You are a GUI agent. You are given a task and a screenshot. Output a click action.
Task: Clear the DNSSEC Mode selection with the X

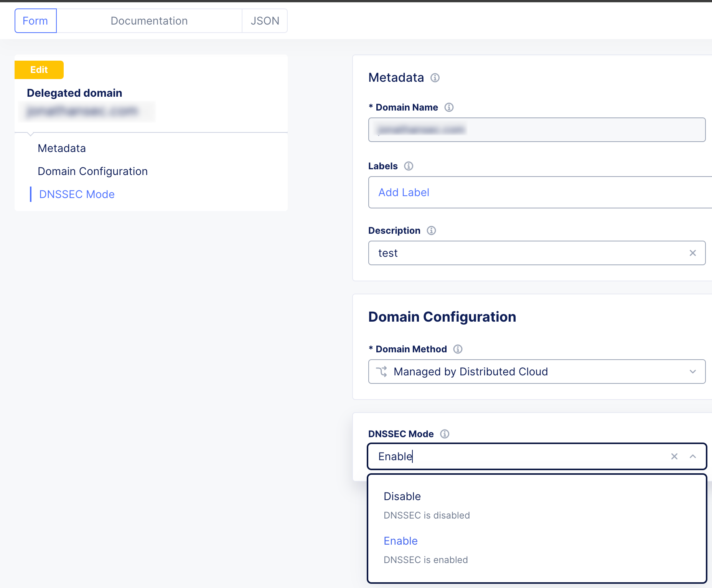coord(674,456)
